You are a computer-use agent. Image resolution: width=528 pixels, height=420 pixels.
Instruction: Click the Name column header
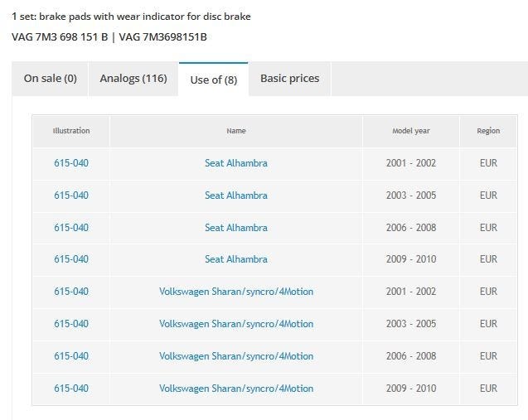point(236,131)
